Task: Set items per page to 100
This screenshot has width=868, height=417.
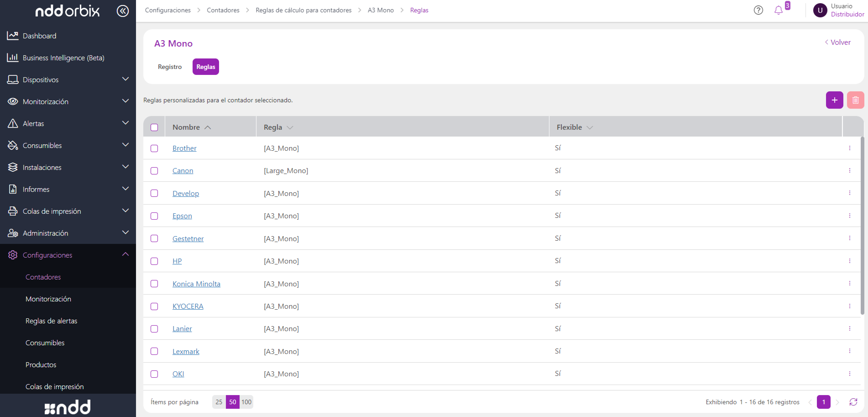Action: tap(246, 402)
